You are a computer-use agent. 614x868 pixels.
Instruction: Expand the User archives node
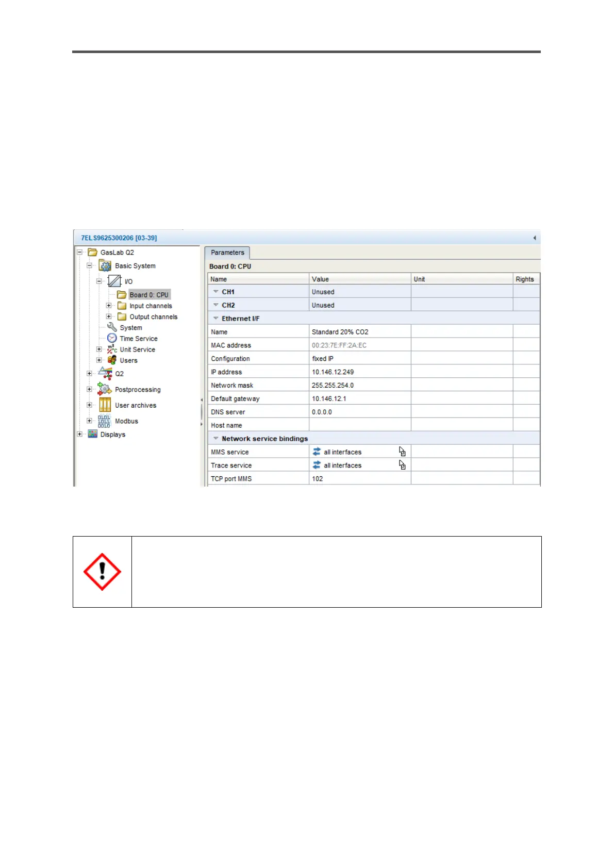tap(89, 405)
